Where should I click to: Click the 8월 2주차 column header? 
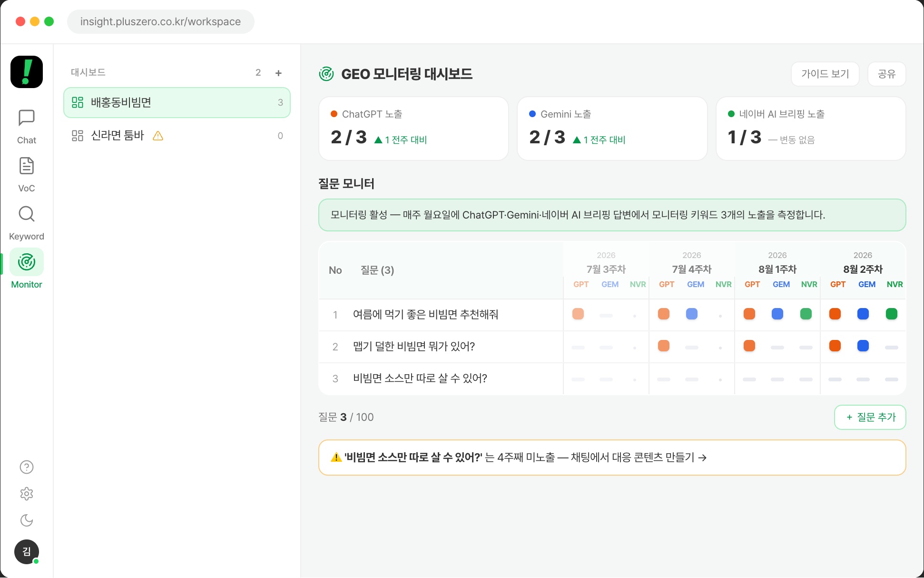pyautogui.click(x=863, y=269)
